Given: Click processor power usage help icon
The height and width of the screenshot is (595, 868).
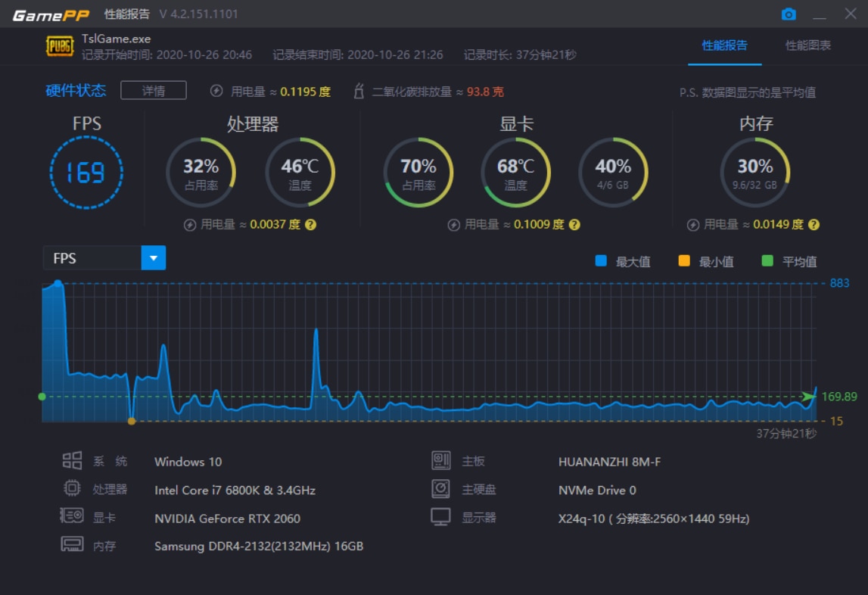Looking at the screenshot, I should click(x=310, y=224).
